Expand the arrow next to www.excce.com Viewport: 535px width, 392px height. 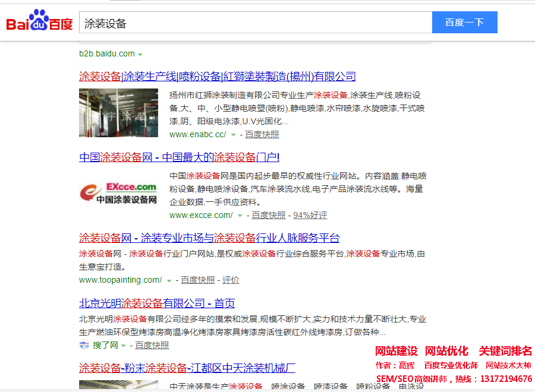click(x=240, y=216)
